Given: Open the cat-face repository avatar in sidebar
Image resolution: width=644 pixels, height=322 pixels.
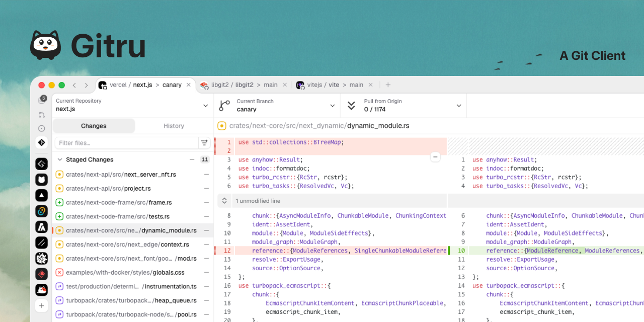Looking at the screenshot, I should pyautogui.click(x=42, y=180).
